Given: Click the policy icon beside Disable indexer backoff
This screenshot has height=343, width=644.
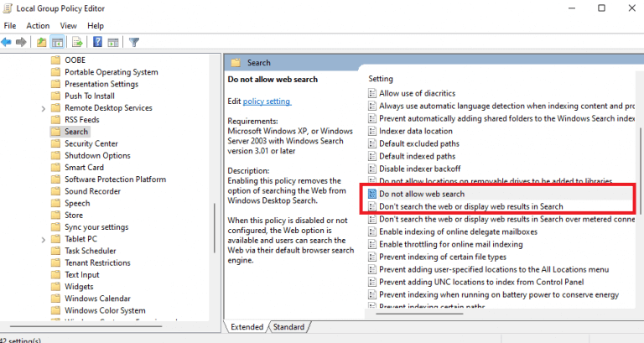Looking at the screenshot, I should tap(372, 169).
